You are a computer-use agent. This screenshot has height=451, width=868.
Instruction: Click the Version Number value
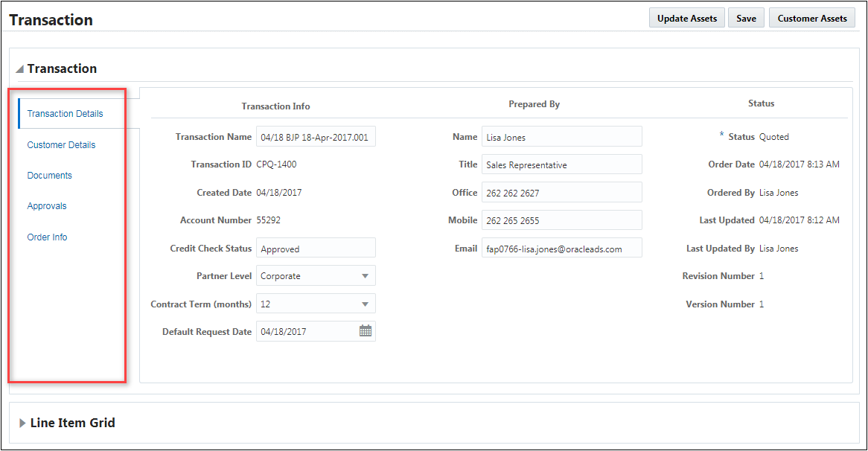click(762, 304)
